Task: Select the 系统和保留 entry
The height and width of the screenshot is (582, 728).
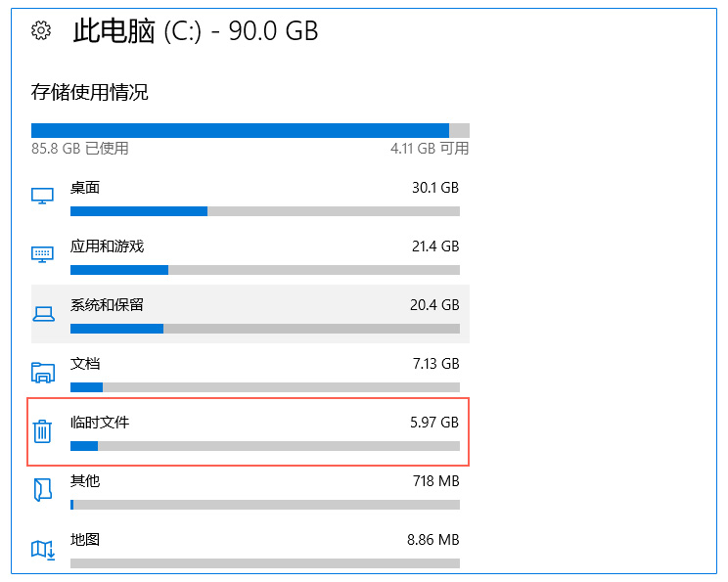Action: click(x=250, y=314)
